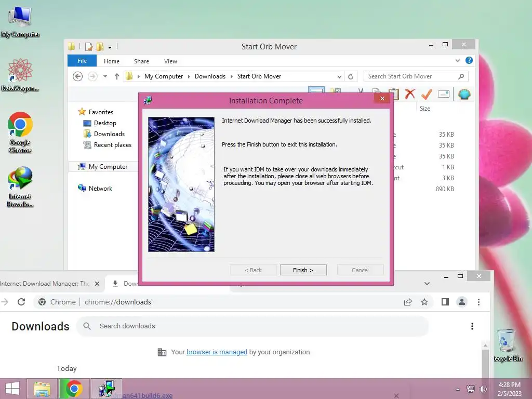Switch to the IDM installer taskbar button
The height and width of the screenshot is (399, 532).
106,389
